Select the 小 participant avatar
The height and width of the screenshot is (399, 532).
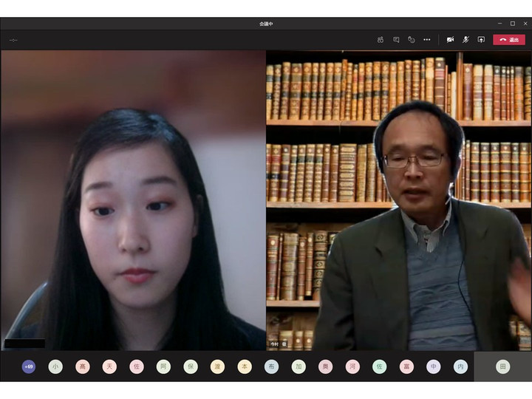[55, 366]
